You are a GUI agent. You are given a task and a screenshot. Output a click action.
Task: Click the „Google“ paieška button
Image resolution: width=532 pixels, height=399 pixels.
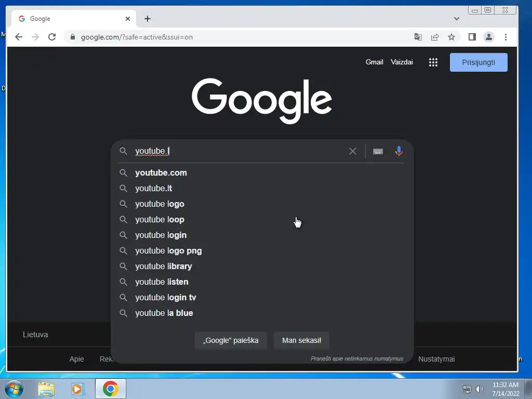pyautogui.click(x=231, y=340)
